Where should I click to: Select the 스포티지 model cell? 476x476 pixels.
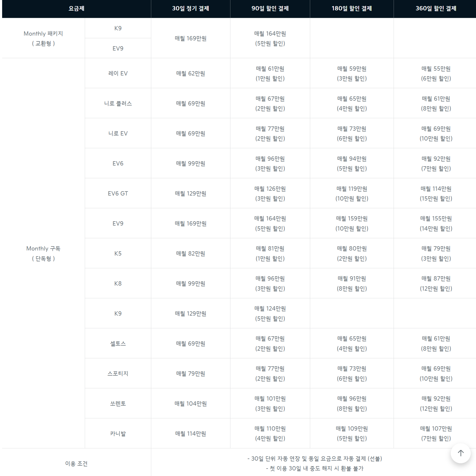click(x=118, y=373)
